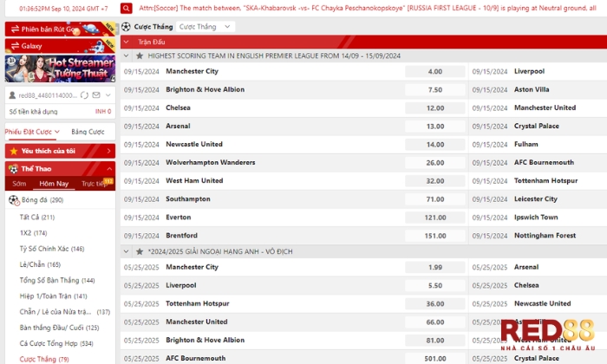Select Brighton champion odds 81.00
607x364 pixels.
pos(435,341)
